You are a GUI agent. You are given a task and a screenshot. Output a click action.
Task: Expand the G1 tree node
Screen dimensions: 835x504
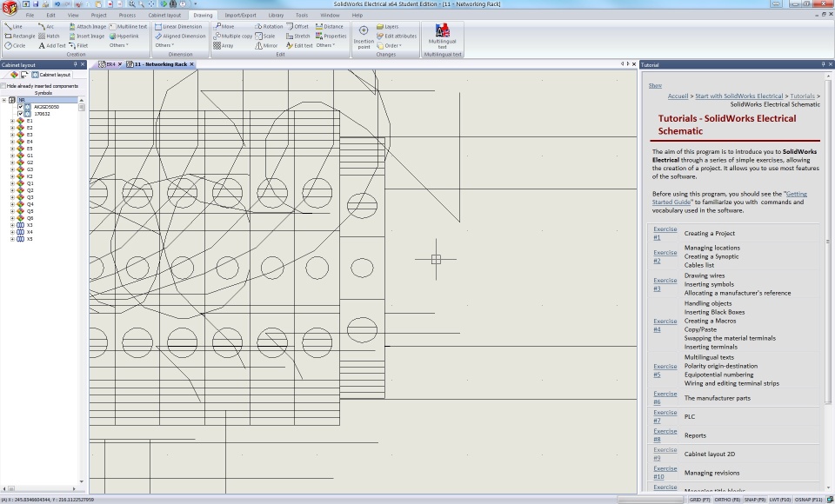pos(12,156)
